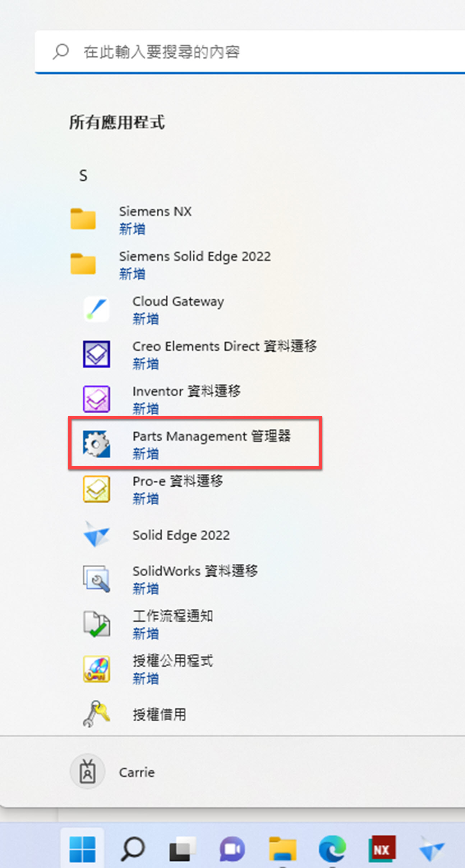Image resolution: width=465 pixels, height=868 pixels.
Task: Click the SolidWorks 資料遷移 label
Action: [x=195, y=571]
